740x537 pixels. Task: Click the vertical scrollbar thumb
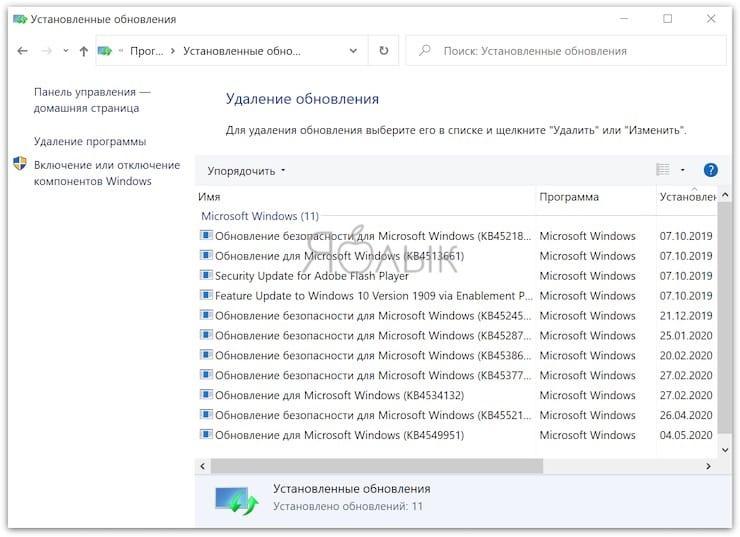pyautogui.click(x=725, y=317)
